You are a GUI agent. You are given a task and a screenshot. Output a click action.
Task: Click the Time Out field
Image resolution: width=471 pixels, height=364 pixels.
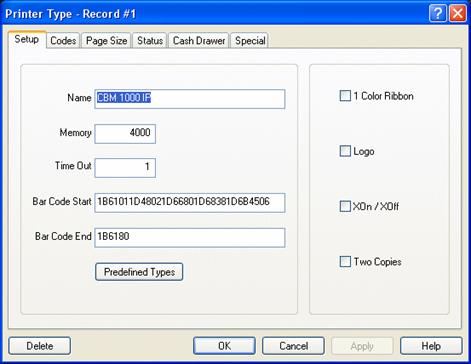tap(125, 168)
